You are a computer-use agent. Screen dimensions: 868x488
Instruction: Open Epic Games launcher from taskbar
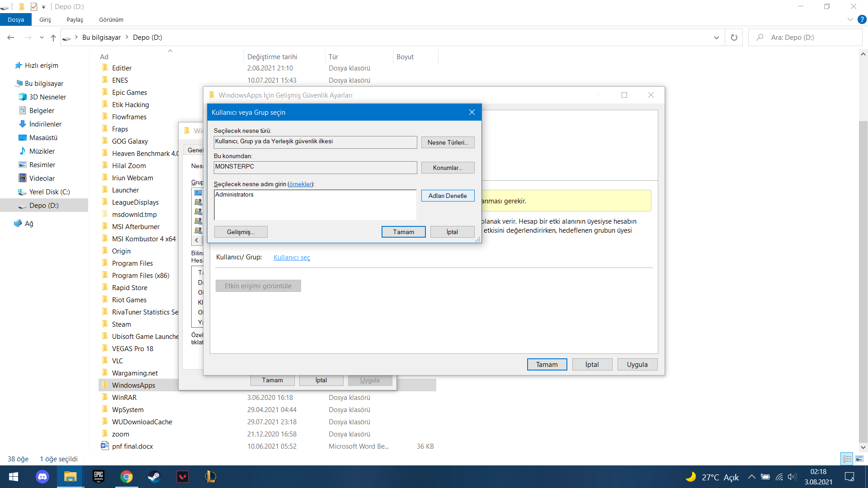99,477
